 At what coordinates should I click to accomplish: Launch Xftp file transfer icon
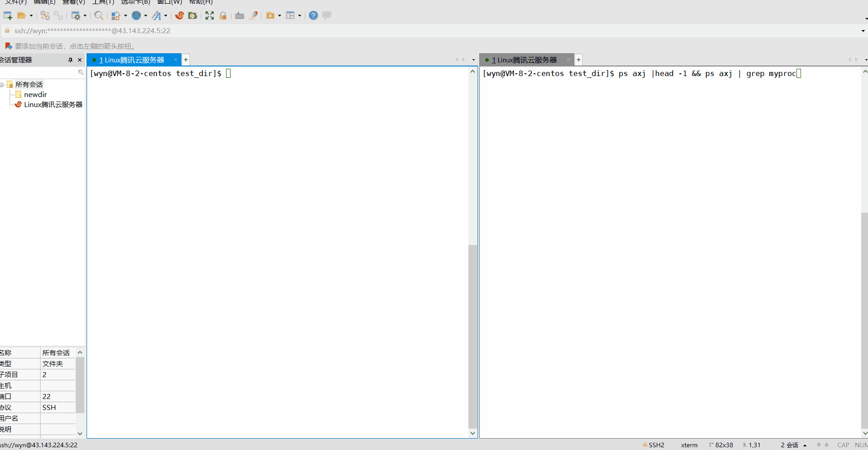(x=193, y=15)
